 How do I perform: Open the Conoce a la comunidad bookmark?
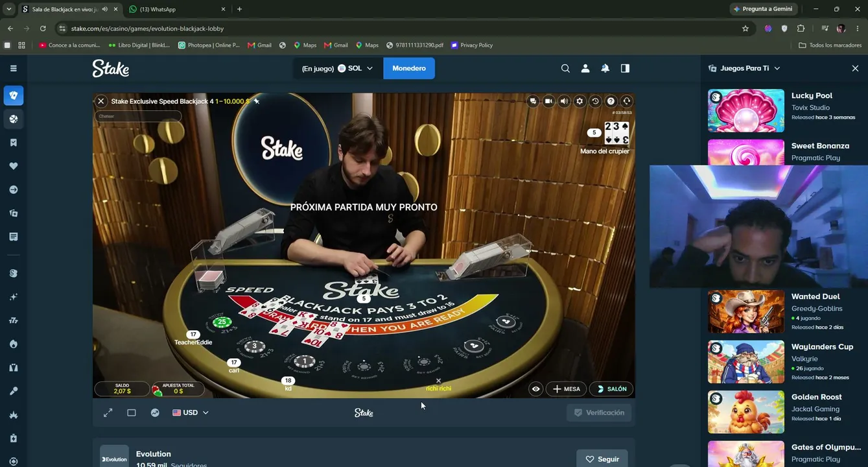[69, 45]
